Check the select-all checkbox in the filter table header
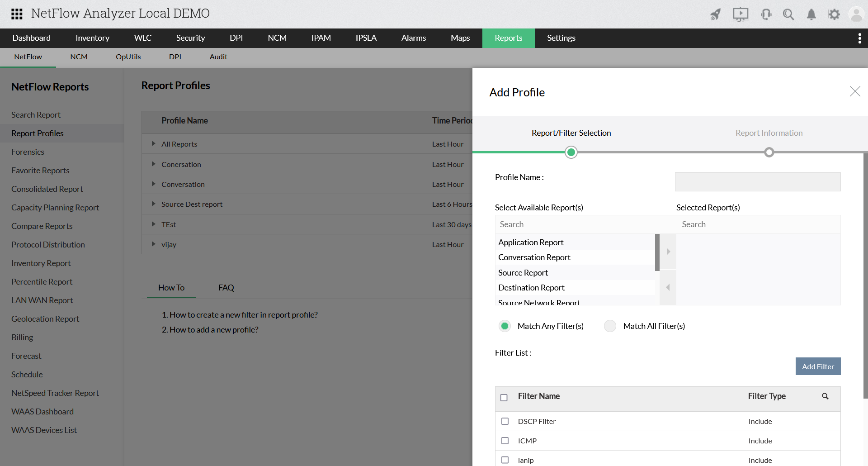The width and height of the screenshot is (868, 466). tap(505, 397)
